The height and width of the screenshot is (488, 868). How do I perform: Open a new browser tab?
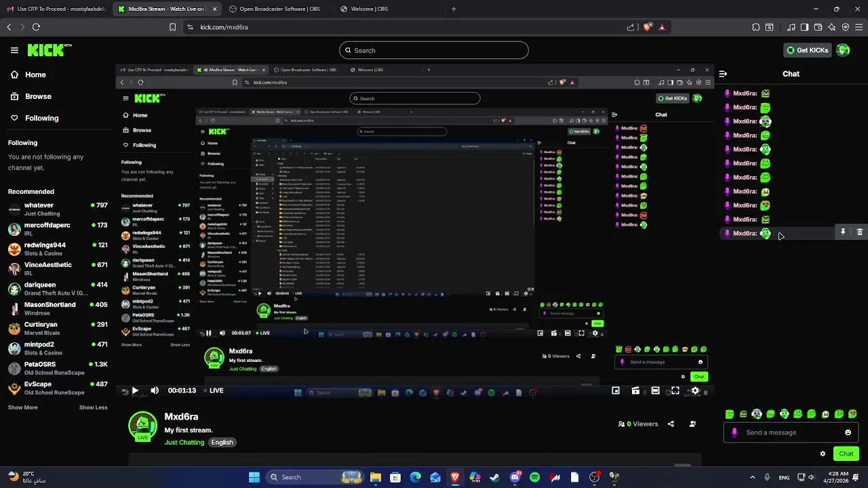454,9
